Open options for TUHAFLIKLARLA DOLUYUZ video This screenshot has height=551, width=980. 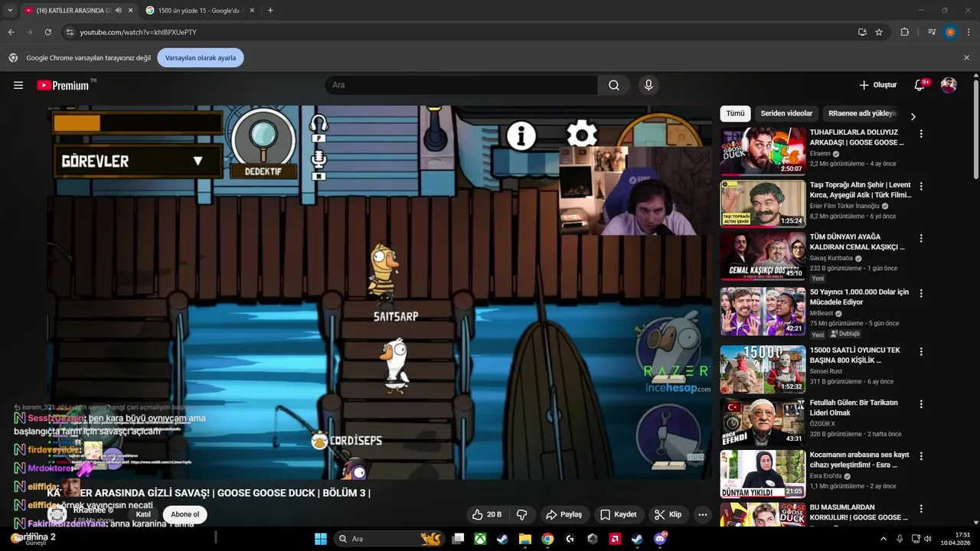tap(921, 134)
